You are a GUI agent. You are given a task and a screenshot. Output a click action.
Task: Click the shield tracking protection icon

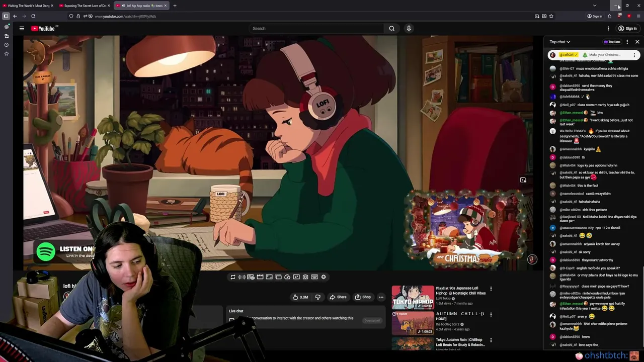click(71, 16)
